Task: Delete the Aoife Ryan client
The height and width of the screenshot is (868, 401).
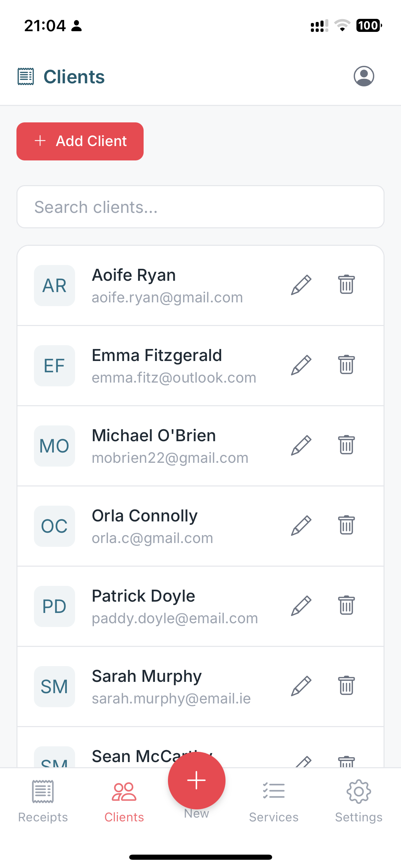Action: pos(346,285)
